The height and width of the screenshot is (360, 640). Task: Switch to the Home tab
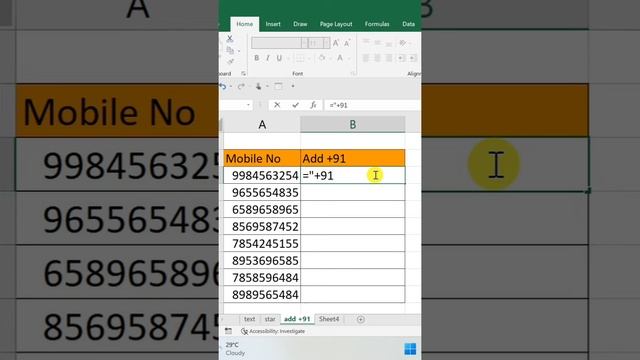(x=244, y=24)
